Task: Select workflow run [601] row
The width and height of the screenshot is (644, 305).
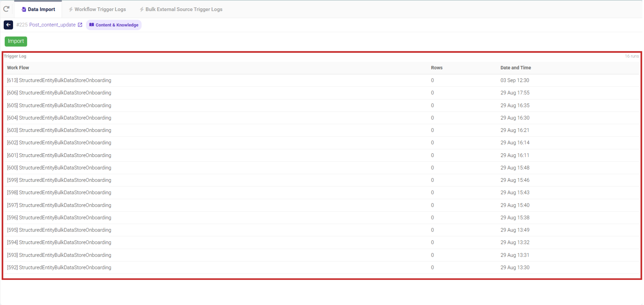Action: tap(321, 155)
